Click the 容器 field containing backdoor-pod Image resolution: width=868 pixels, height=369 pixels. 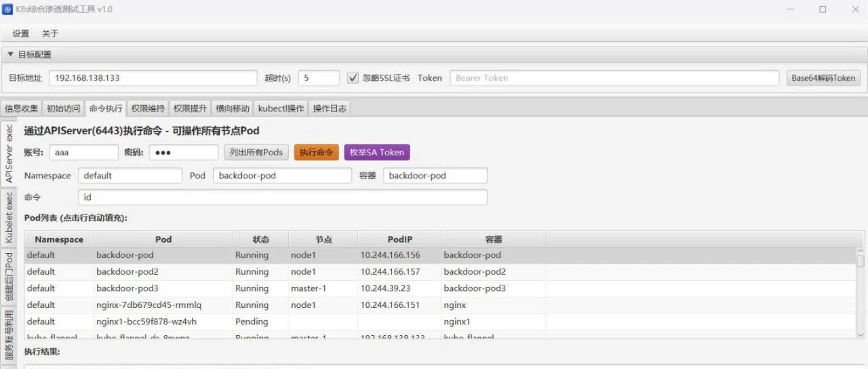pos(435,176)
